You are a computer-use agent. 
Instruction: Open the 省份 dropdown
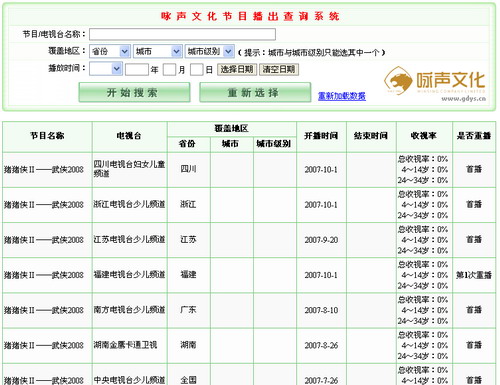110,51
